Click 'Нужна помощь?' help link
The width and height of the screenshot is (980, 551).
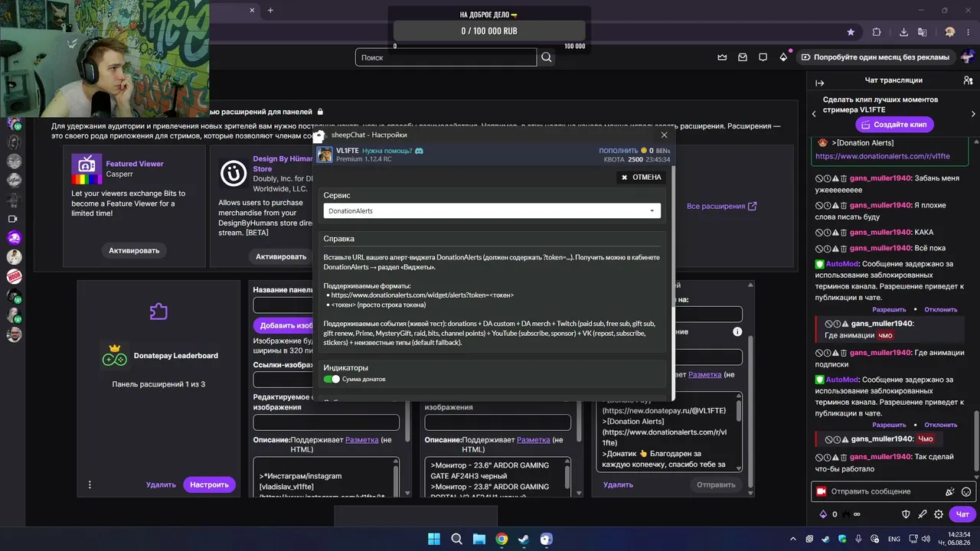[x=387, y=151]
